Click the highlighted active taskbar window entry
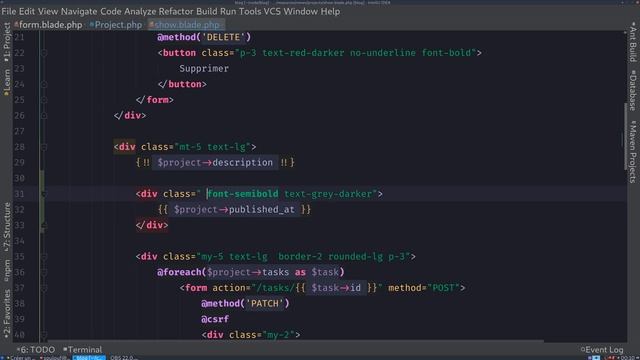640x360 pixels. coord(89,358)
